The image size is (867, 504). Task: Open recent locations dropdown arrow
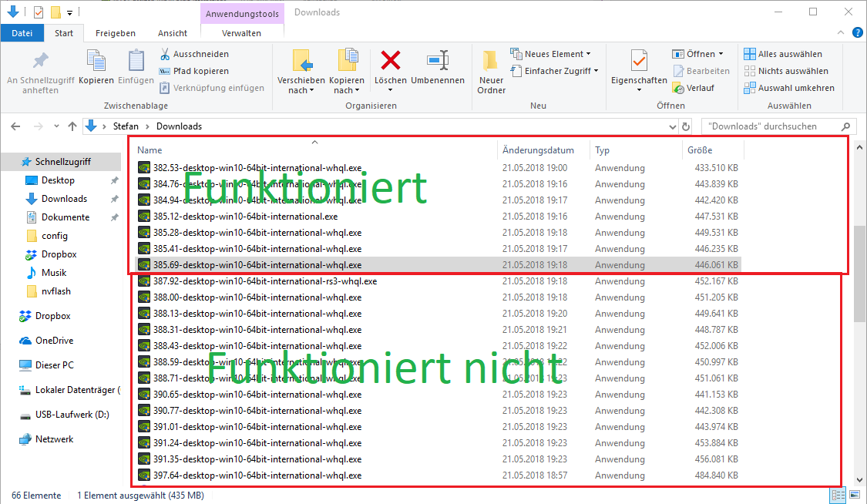[56, 126]
